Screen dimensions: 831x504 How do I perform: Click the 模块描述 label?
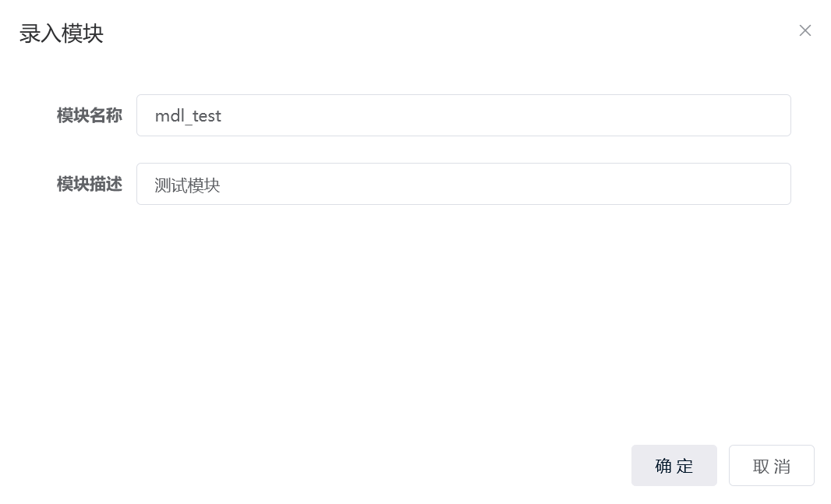[89, 184]
